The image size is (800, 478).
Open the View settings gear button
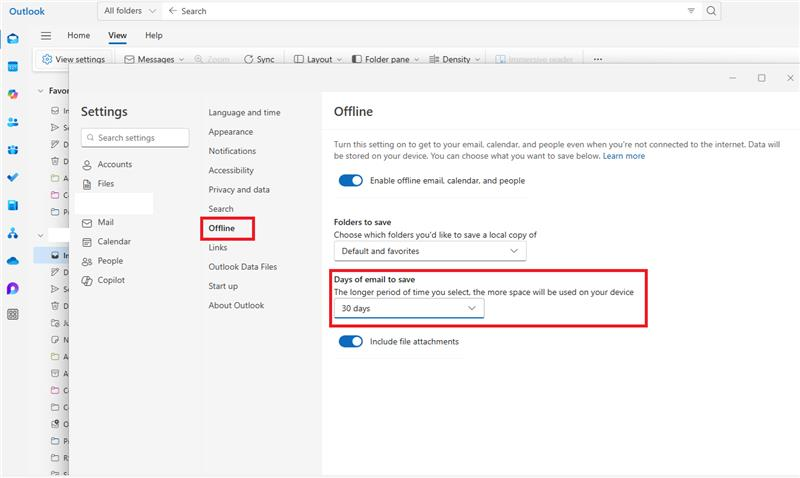click(73, 59)
